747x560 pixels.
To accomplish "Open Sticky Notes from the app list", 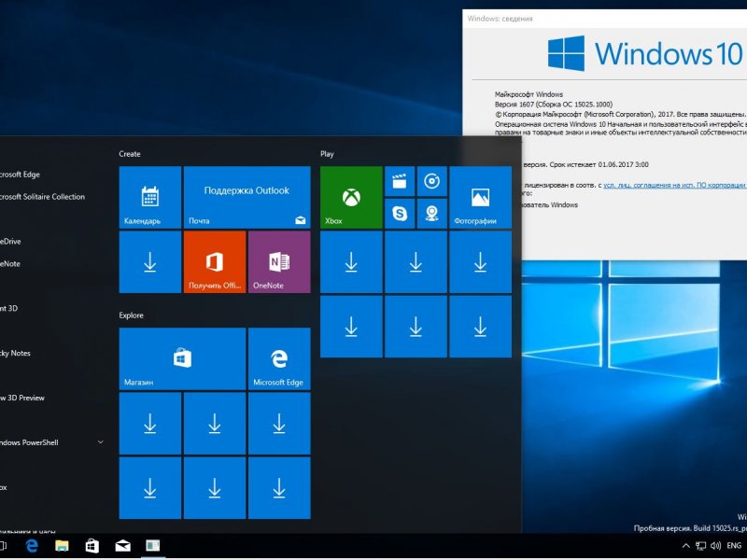I will point(15,353).
